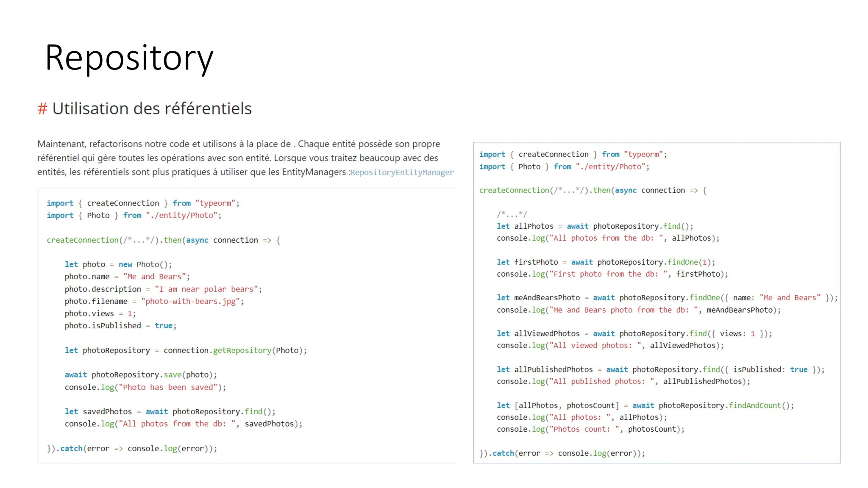Image resolution: width=868 pixels, height=488 pixels.
Task: Click the photo.filename photo-with-bears.jpg line
Action: (x=154, y=302)
